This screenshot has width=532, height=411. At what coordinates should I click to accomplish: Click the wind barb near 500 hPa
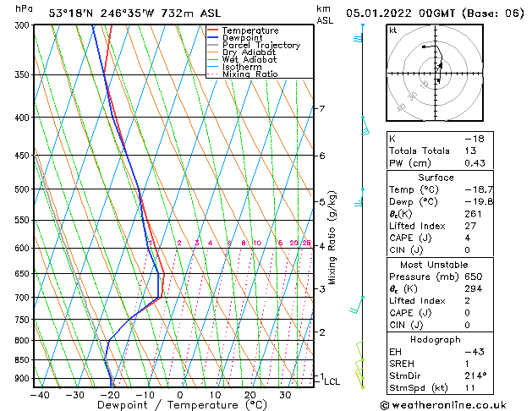pyautogui.click(x=359, y=199)
